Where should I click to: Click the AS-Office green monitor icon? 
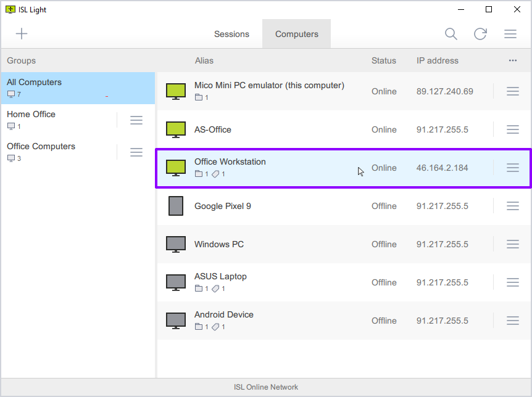pyautogui.click(x=176, y=129)
